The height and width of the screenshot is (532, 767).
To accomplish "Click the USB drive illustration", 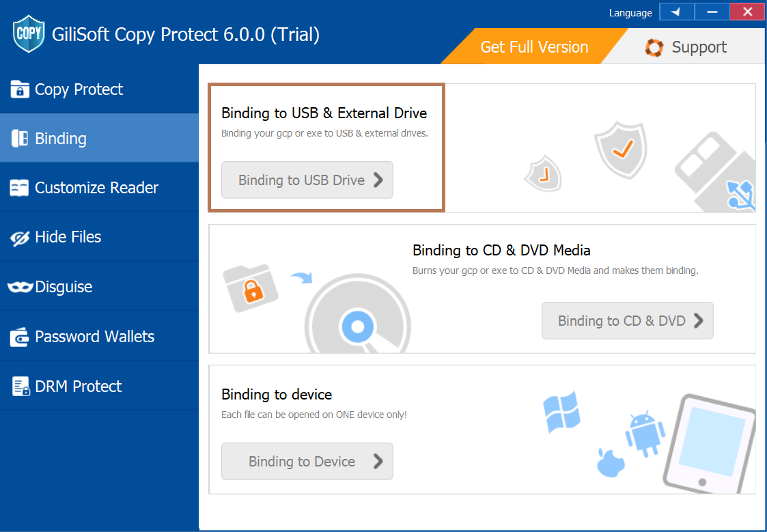I will [715, 172].
